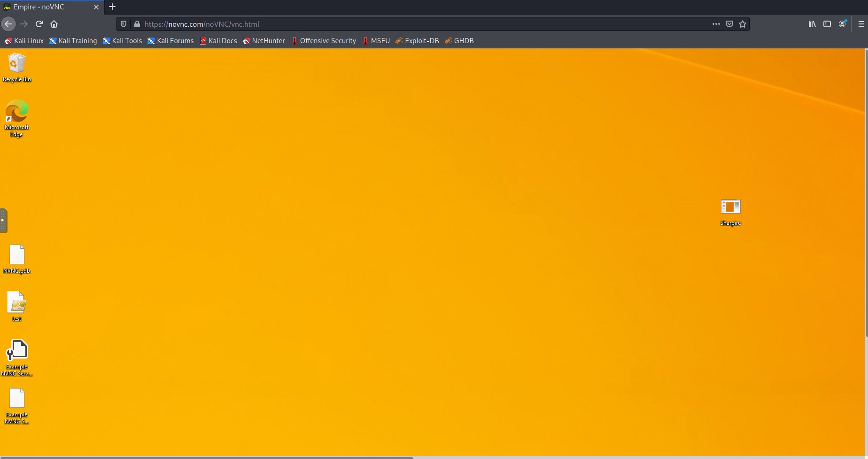Click the horizontal scrollbar at the bottom
Viewport: 868px width, 459px height.
(x=207, y=457)
